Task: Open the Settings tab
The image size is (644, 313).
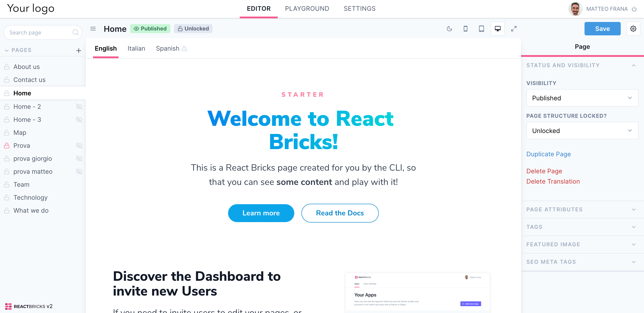Action: (x=359, y=9)
